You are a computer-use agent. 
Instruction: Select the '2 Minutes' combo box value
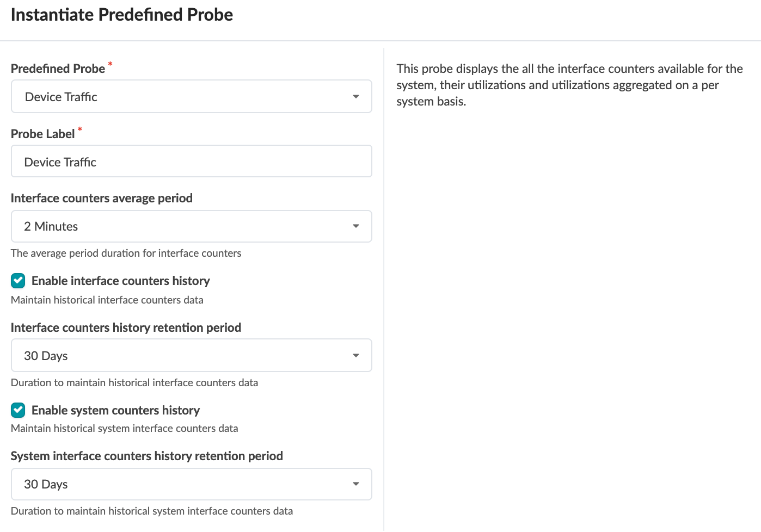(x=51, y=226)
